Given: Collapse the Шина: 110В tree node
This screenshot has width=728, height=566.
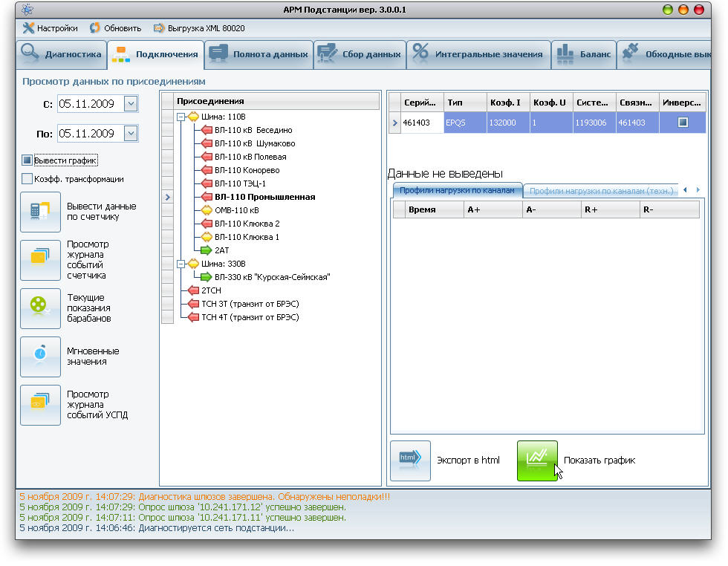Looking at the screenshot, I should coord(181,117).
